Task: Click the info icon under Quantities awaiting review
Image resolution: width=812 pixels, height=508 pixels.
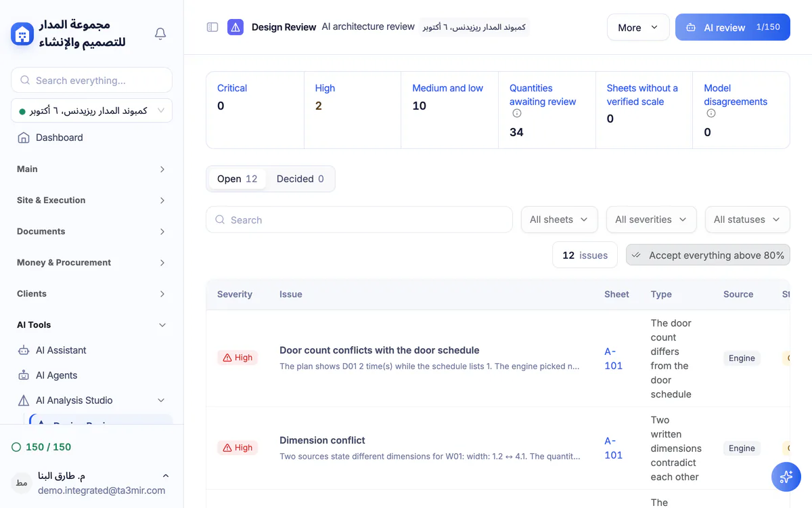Action: [516, 114]
